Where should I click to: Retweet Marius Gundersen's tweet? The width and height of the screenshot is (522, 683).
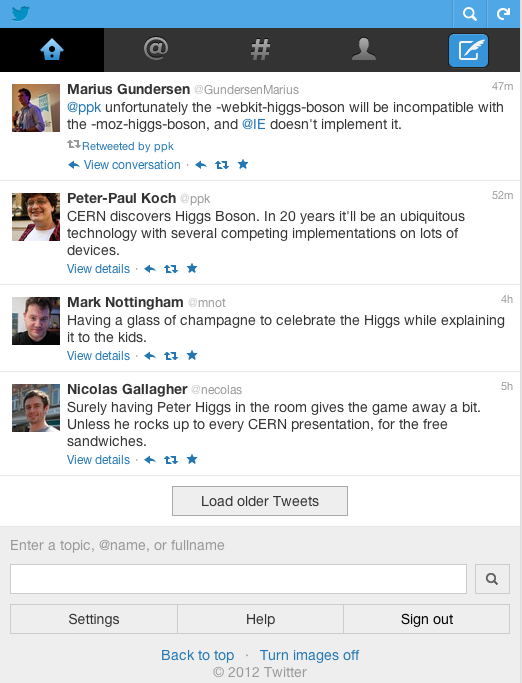coord(222,165)
